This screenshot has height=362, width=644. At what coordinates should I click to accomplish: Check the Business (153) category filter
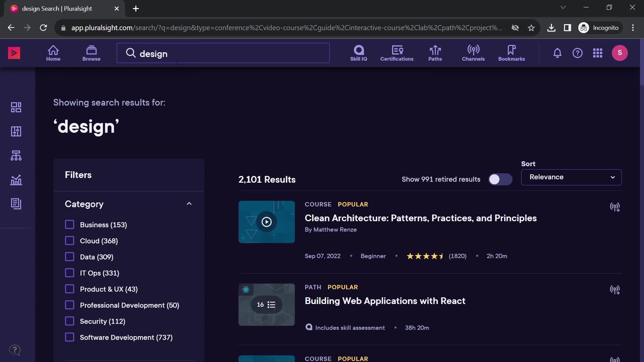coord(69,225)
